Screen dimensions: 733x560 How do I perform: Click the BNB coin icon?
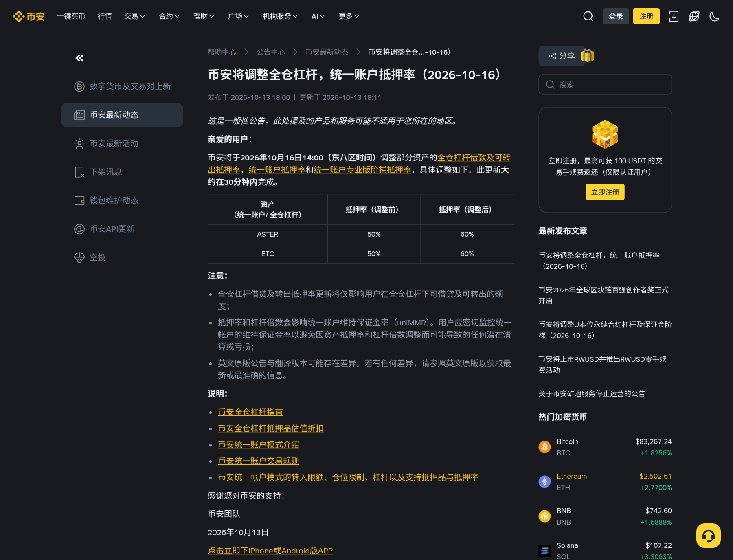(544, 516)
